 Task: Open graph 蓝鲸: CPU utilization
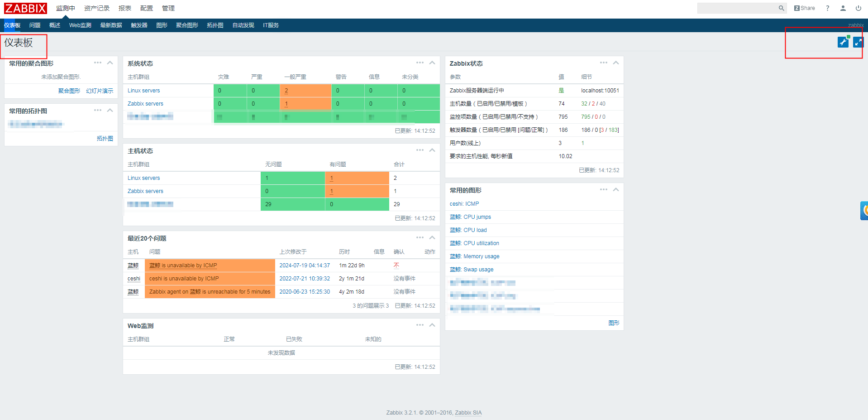(x=474, y=243)
